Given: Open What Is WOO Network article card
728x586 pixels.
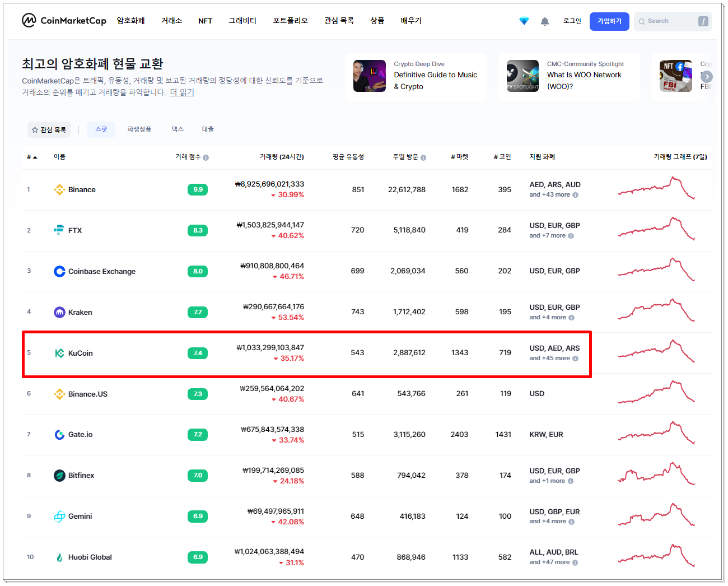Looking at the screenshot, I should click(x=568, y=77).
